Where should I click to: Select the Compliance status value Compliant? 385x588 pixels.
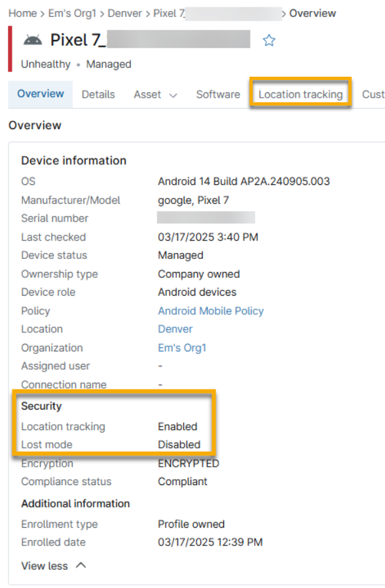click(183, 482)
